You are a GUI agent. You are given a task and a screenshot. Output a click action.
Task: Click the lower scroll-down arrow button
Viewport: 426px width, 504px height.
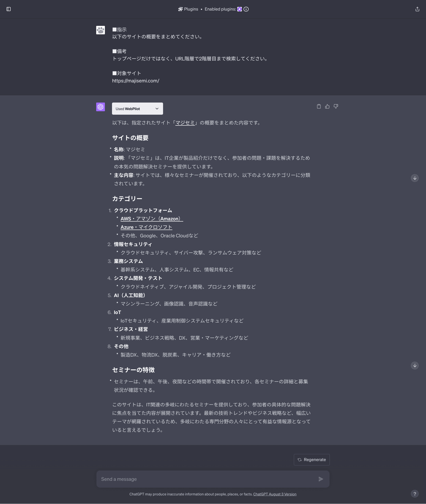point(415,366)
